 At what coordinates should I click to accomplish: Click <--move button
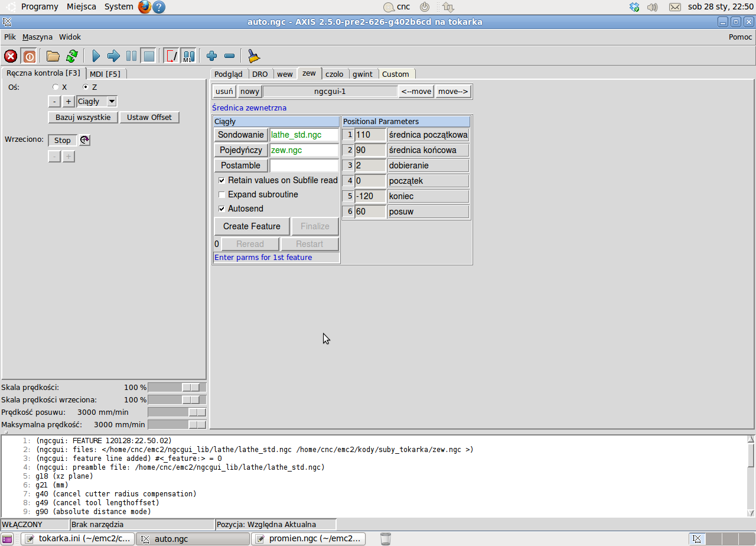[x=416, y=92]
